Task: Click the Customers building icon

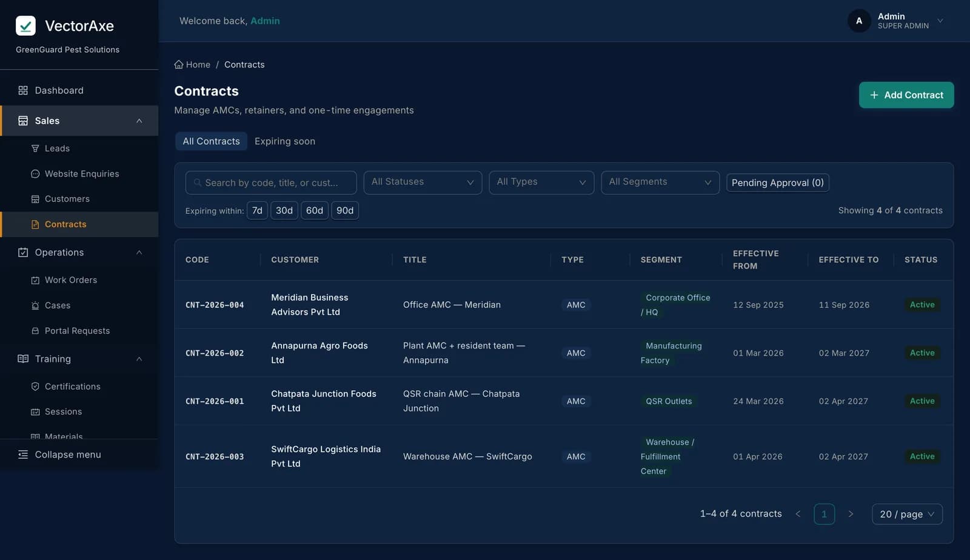Action: point(35,199)
